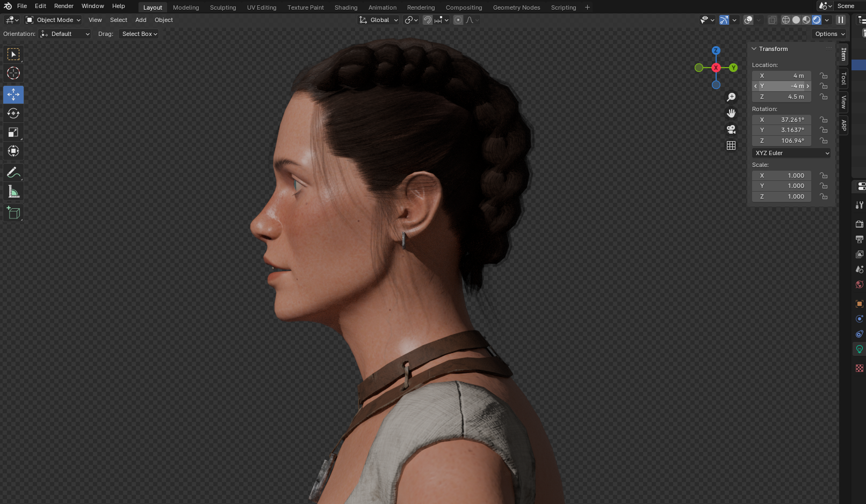Collapse the Transform panel
The image size is (866, 504).
(x=754, y=49)
